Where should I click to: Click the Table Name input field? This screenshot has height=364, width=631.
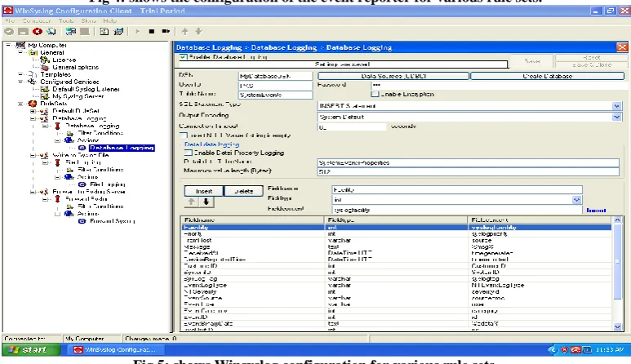[x=275, y=95]
